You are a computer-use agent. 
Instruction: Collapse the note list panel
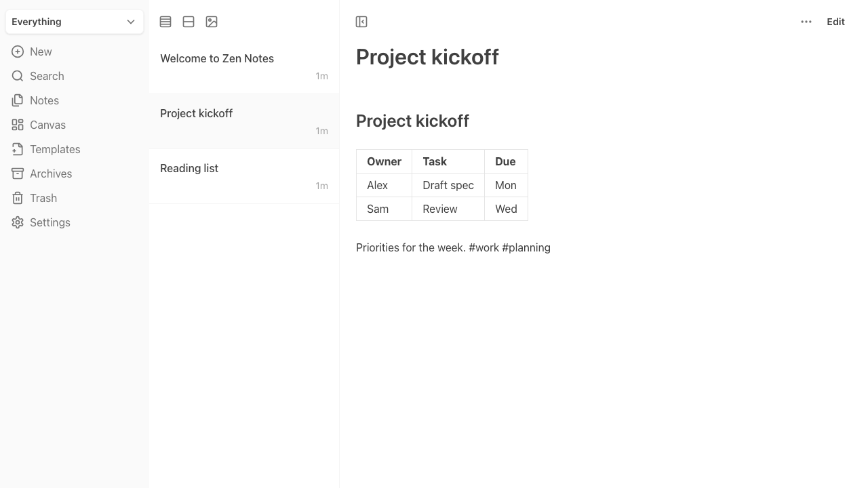tap(361, 22)
